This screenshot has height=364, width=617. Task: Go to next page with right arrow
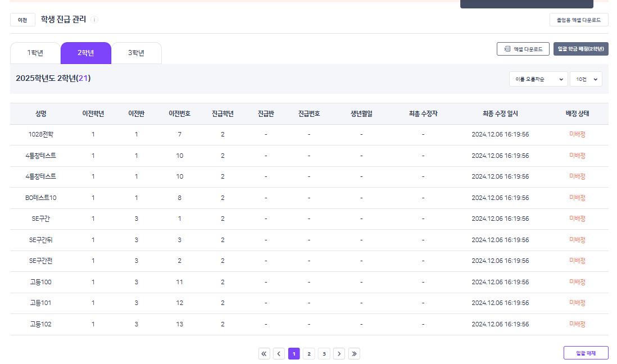[x=339, y=353]
